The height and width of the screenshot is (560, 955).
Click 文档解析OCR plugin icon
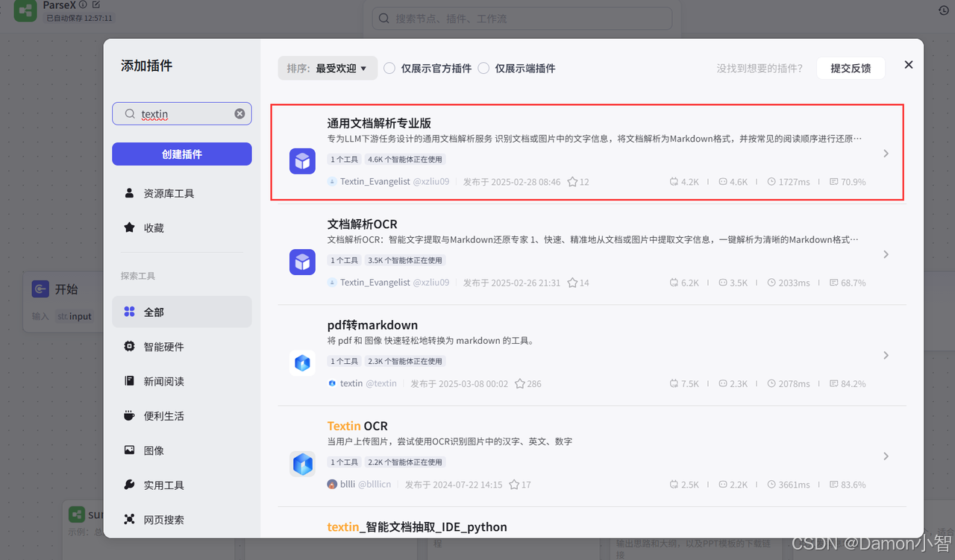tap(302, 262)
